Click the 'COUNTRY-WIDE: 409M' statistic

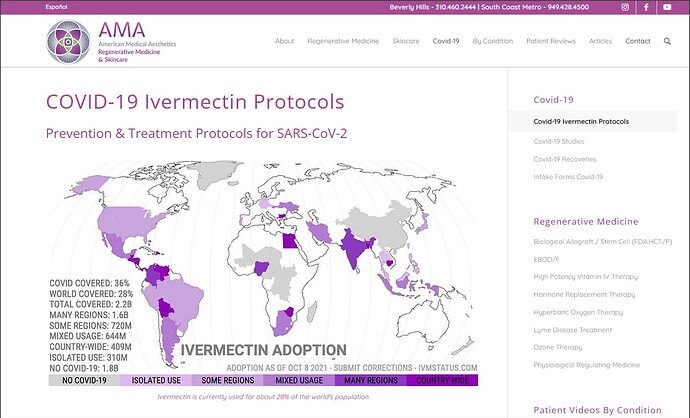(x=90, y=347)
